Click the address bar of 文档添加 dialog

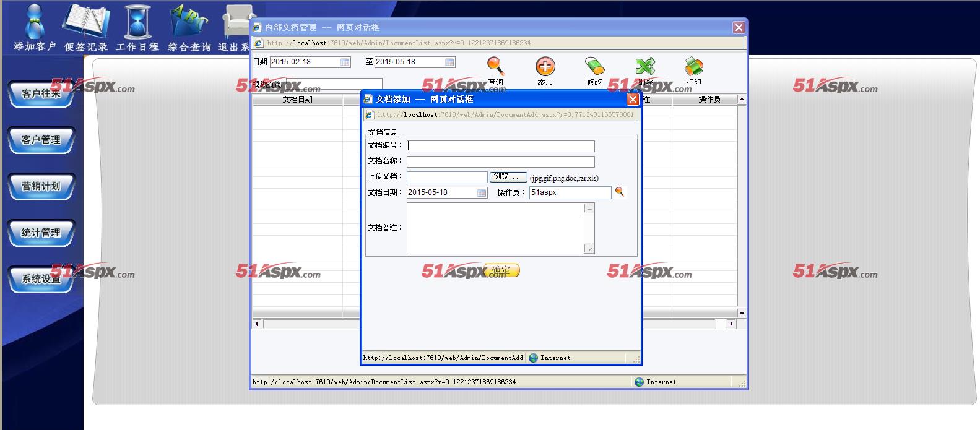[x=500, y=114]
